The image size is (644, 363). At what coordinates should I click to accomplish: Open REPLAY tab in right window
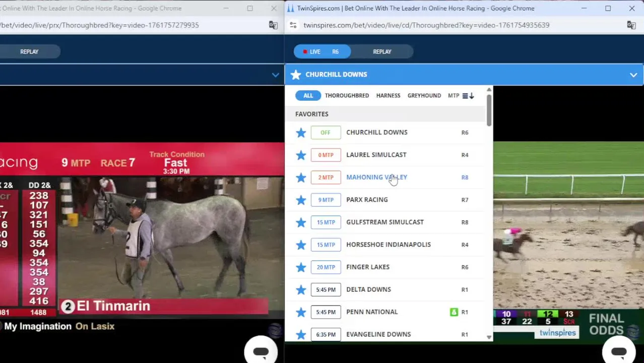tap(382, 51)
